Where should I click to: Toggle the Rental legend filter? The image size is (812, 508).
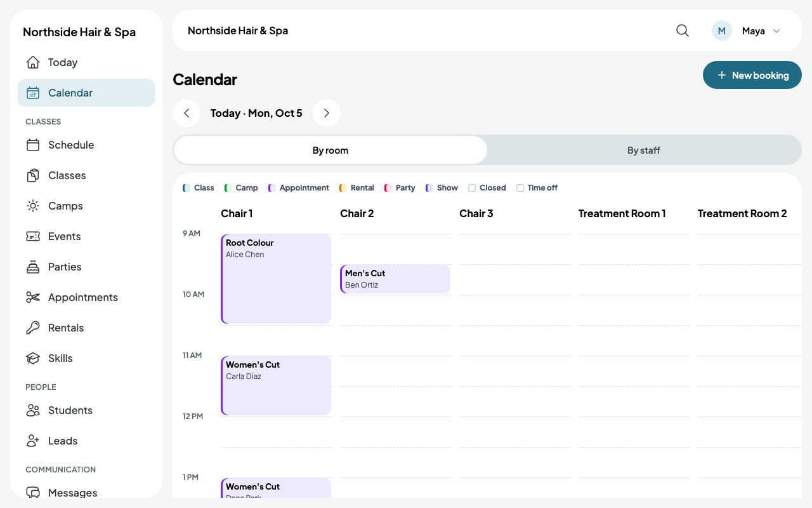(357, 188)
